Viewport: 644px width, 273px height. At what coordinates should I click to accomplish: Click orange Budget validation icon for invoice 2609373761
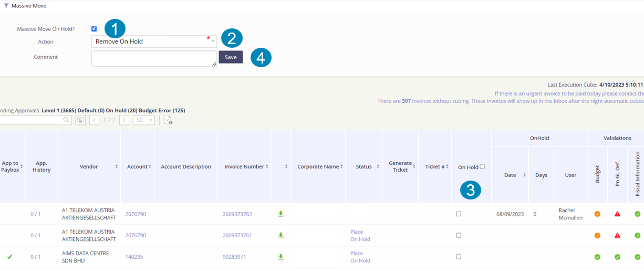tap(597, 235)
